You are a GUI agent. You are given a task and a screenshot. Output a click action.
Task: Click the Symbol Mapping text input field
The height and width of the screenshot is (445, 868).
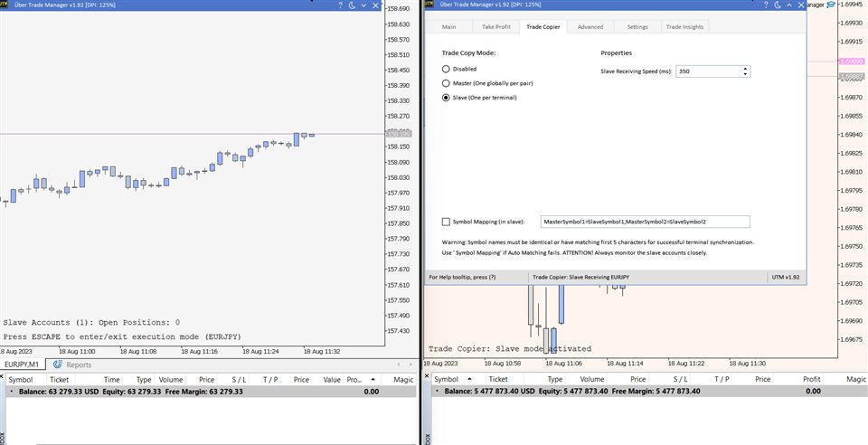coord(644,222)
